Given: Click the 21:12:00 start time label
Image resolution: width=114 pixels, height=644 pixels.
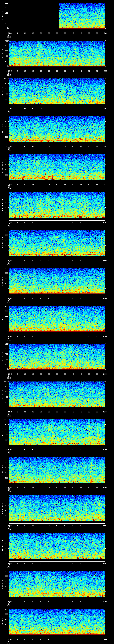Looking at the screenshot, I should tap(9, 336).
